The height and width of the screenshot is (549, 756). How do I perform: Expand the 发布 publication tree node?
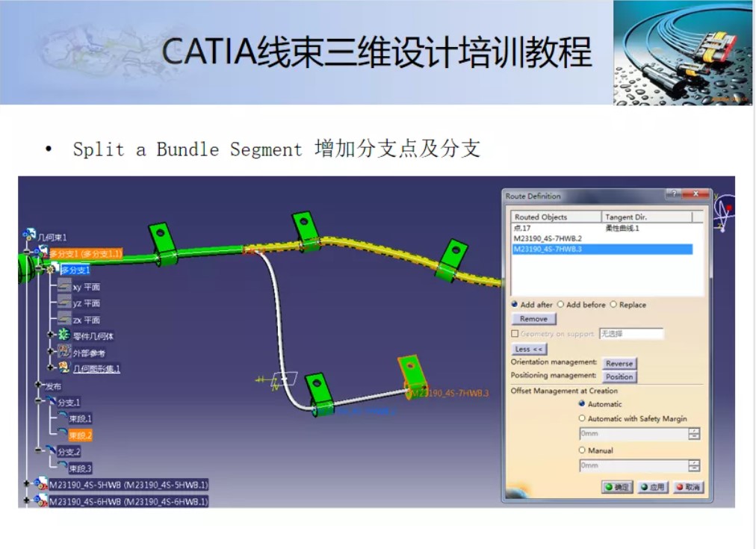[x=39, y=385]
